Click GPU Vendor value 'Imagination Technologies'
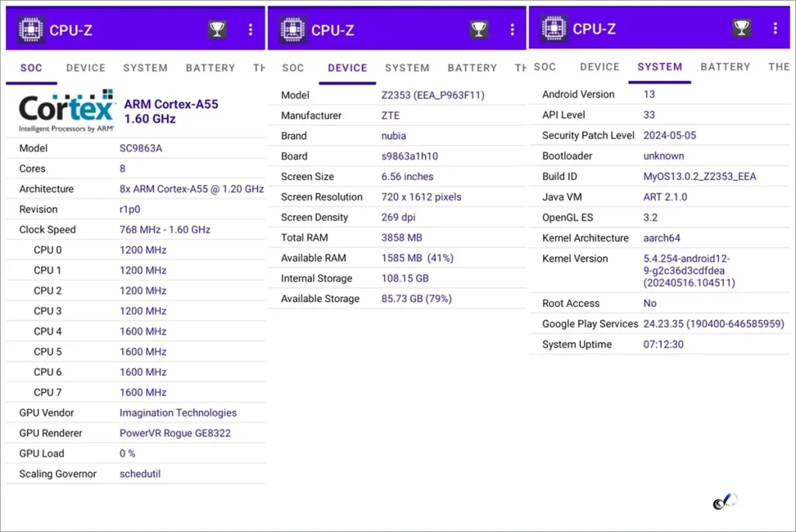Viewport: 796px width, 532px height. pos(178,413)
